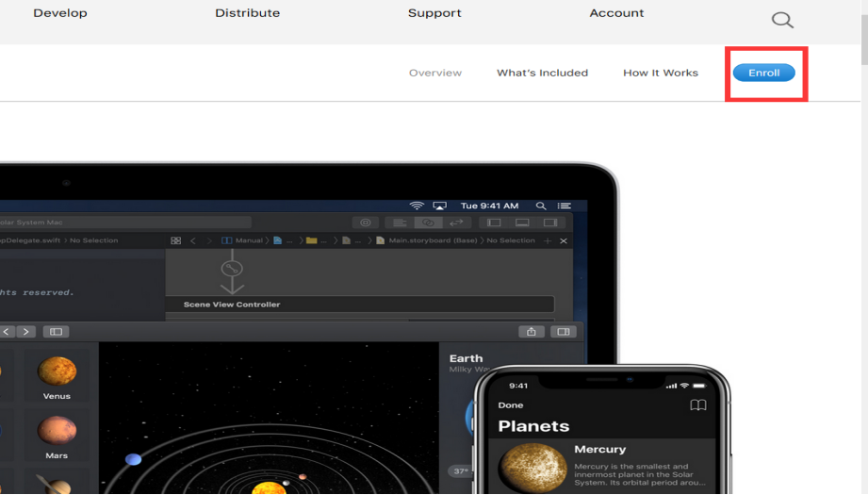Viewport: 868px width, 495px height.
Task: Open the Distribute navigation item
Action: 248,13
